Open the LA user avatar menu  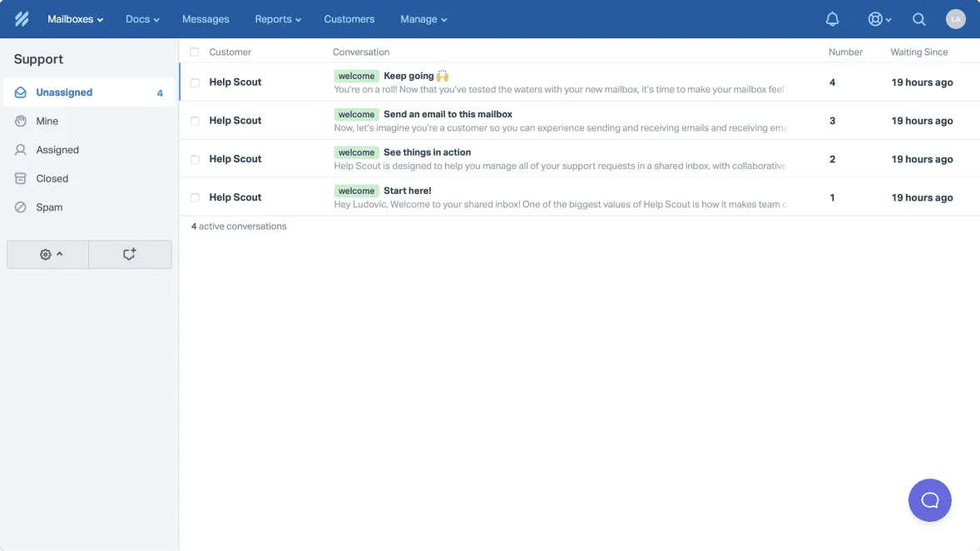click(956, 19)
